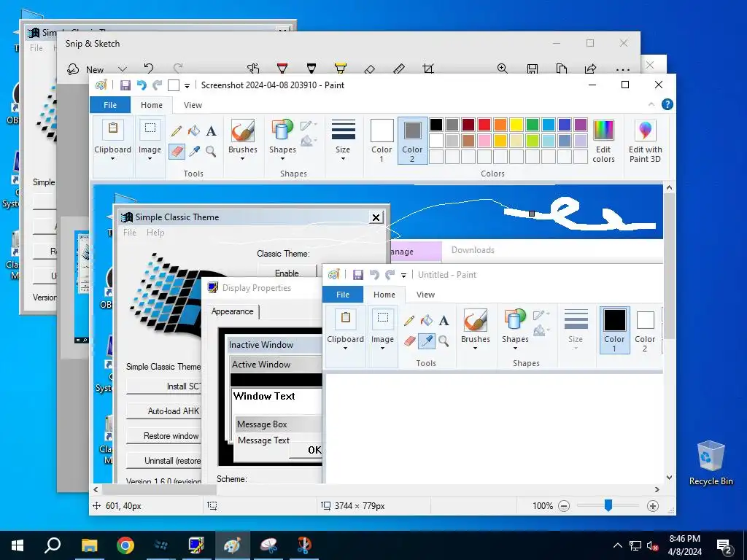
Task: Click Zoom out minus button in Paint
Action: [564, 506]
